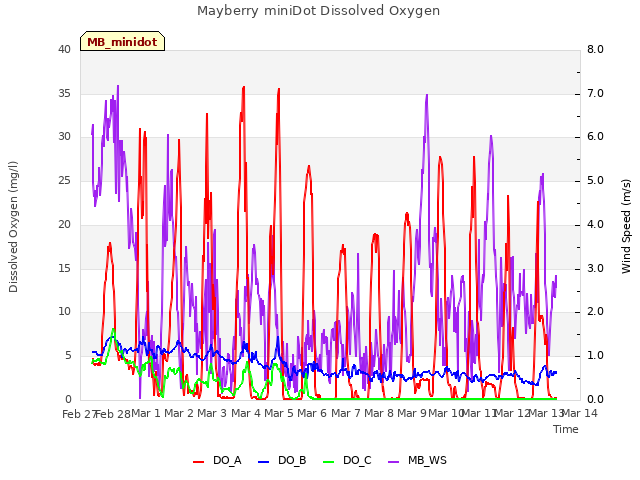Viewport: 640px width, 480px height.
Task: Click the Mar 1 x-axis tick label
Action: 146,413
